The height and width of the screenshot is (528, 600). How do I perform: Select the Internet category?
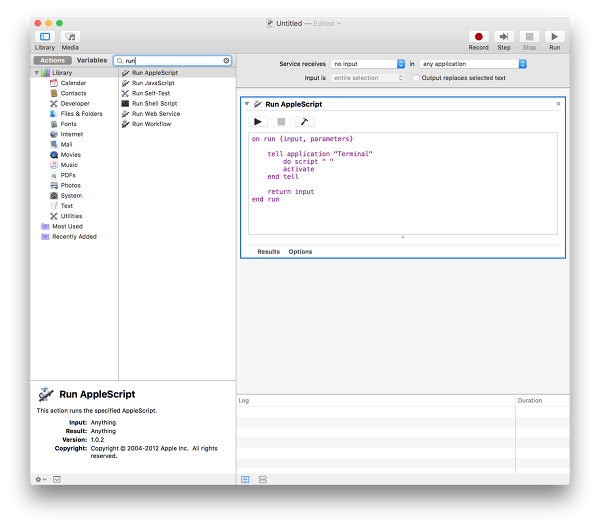(x=71, y=134)
